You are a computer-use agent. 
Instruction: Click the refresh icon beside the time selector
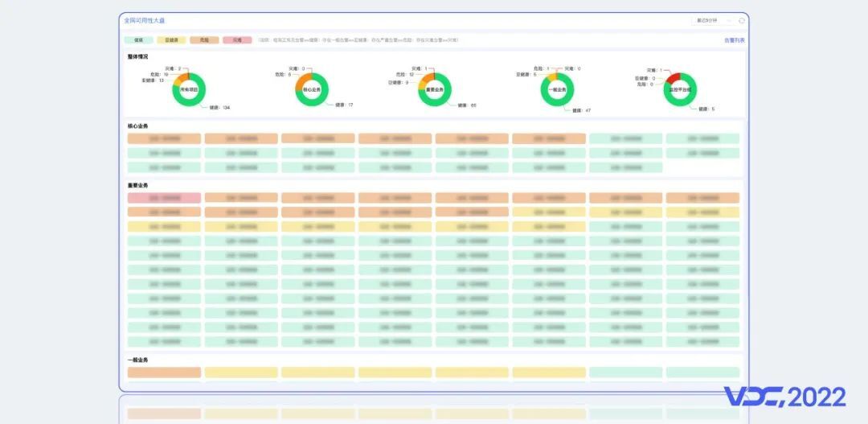(x=742, y=20)
